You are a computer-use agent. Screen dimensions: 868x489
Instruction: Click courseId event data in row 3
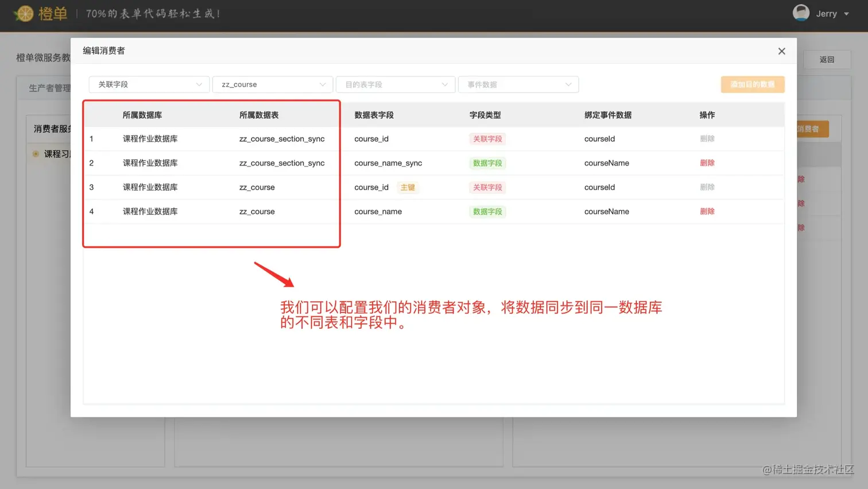coord(600,187)
